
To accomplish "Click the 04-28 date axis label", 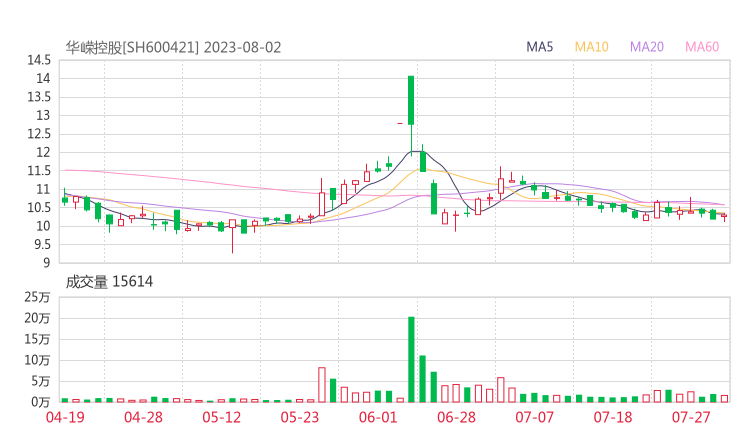I will tap(143, 417).
